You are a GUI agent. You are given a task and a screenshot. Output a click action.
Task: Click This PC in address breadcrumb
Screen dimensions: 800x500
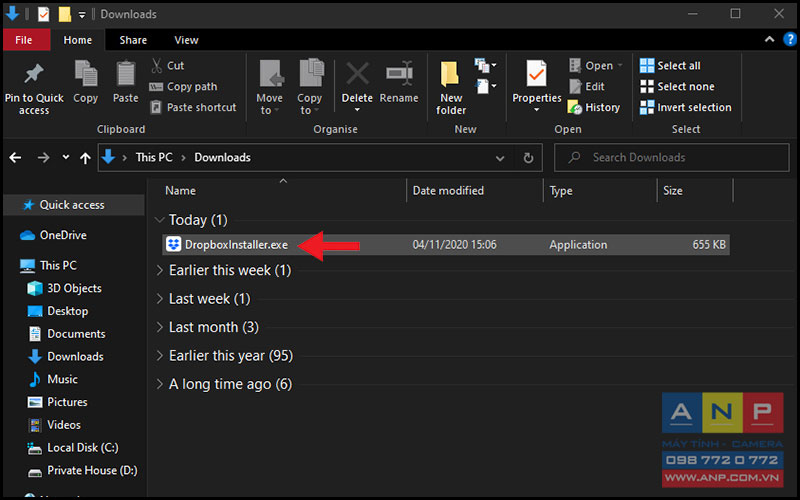(154, 158)
